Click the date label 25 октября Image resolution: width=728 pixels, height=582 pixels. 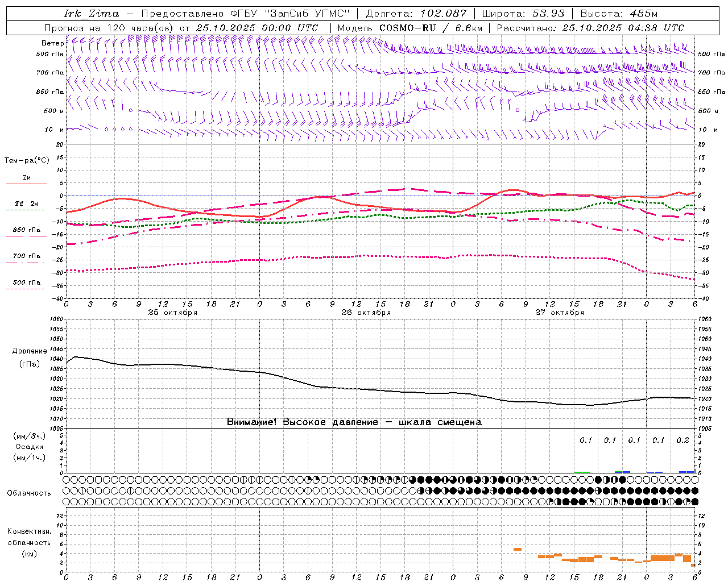click(173, 313)
